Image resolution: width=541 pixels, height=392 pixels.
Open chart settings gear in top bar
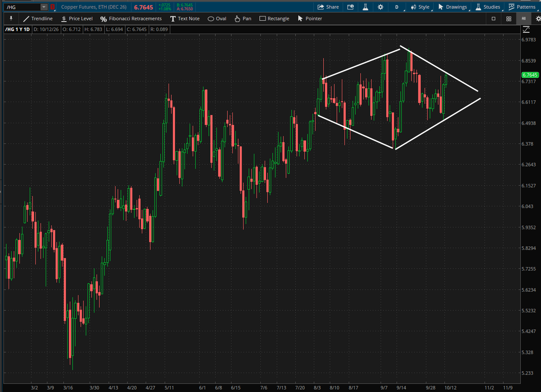381,7
